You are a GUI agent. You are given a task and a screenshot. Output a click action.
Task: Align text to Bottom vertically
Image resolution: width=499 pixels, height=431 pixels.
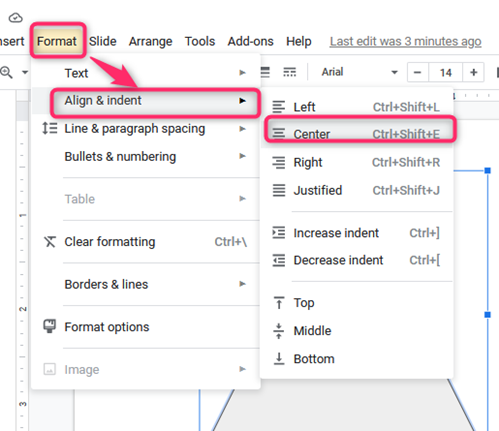[x=356, y=359]
